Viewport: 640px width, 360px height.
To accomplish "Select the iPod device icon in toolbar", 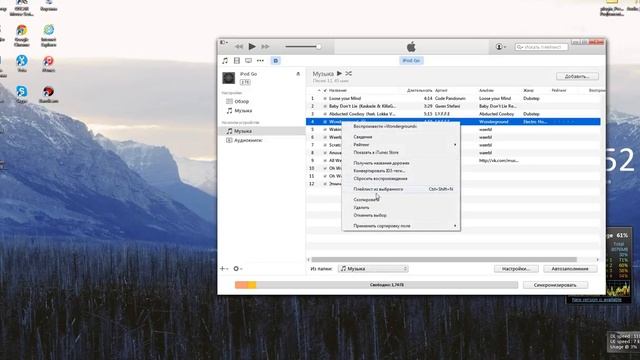I will (x=276, y=60).
